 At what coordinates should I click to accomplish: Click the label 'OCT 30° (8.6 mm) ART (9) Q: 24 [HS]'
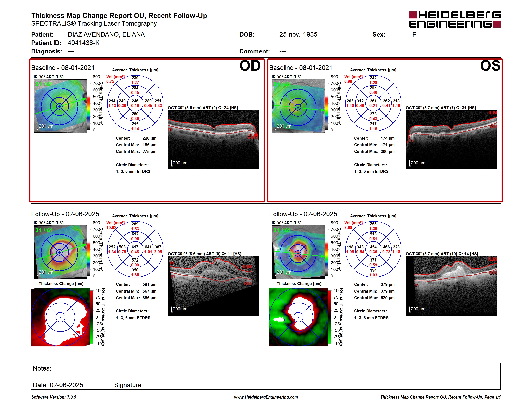[x=203, y=108]
